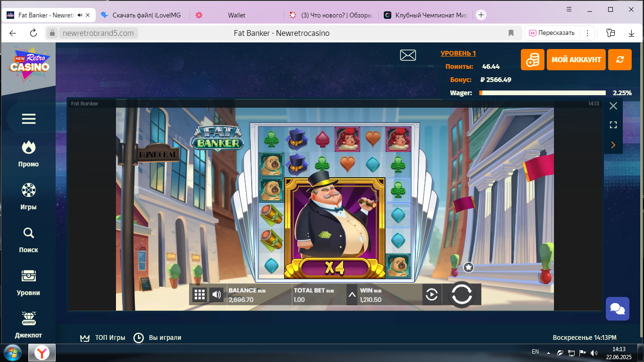The image size is (644, 362).
Task: Click the Wager progress bar
Action: (x=543, y=93)
